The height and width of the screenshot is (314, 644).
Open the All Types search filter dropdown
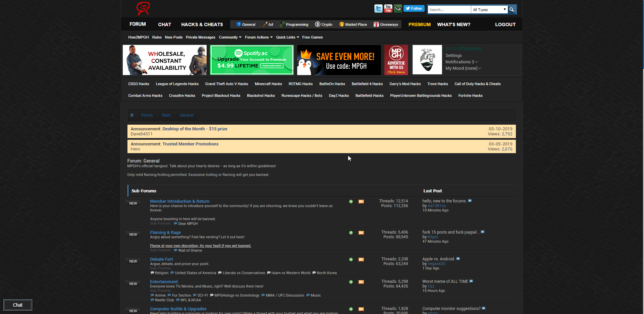pos(489,9)
